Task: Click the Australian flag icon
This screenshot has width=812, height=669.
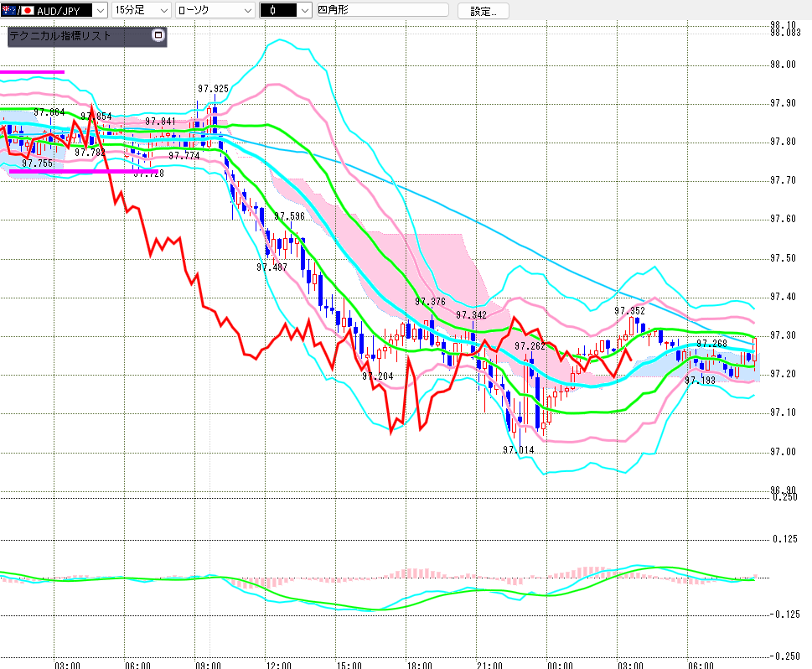Action: tap(9, 11)
